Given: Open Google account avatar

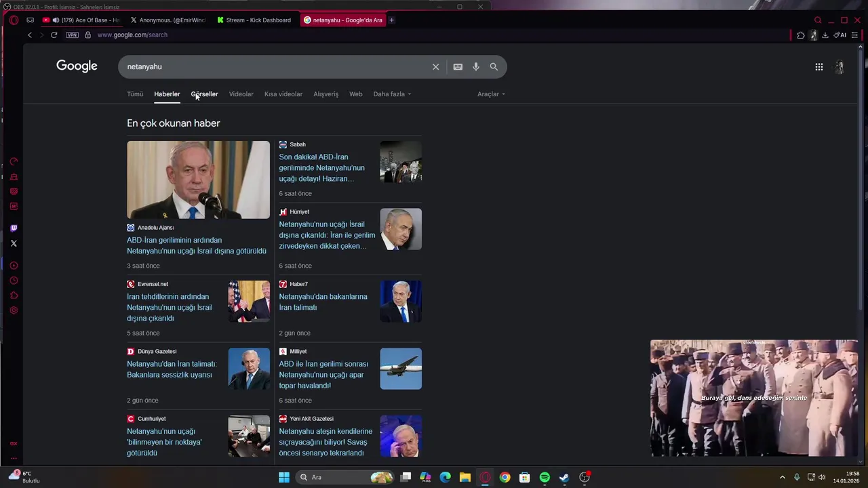Looking at the screenshot, I should pos(840,66).
